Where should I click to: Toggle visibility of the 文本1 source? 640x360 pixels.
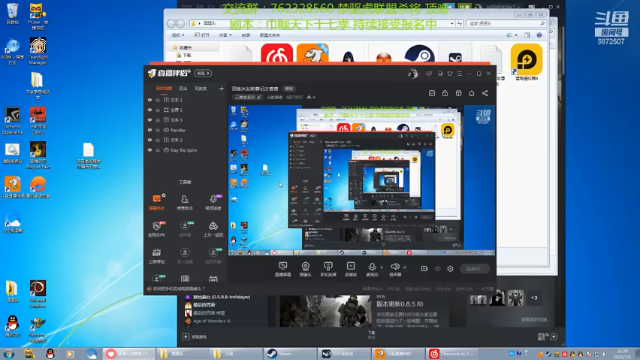click(x=150, y=100)
